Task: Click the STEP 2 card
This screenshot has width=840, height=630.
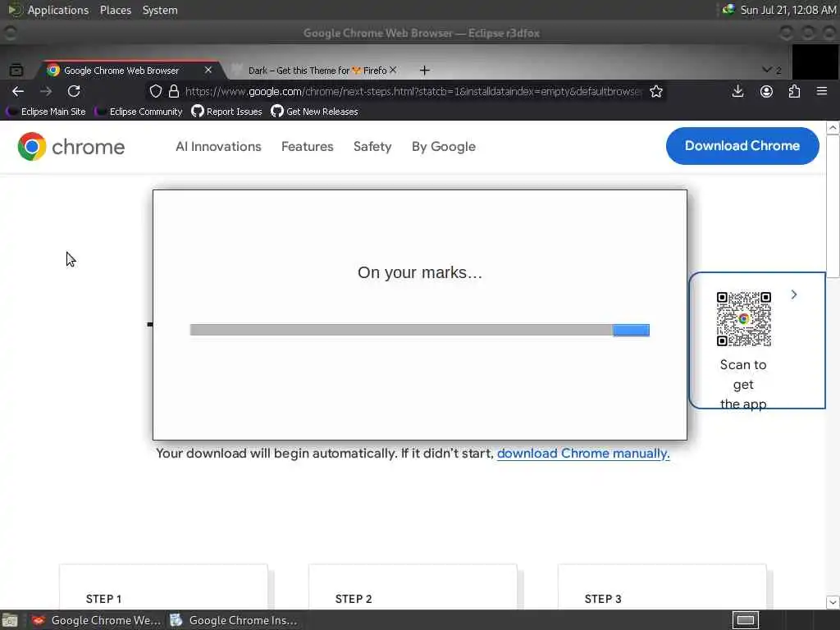Action: pyautogui.click(x=413, y=587)
